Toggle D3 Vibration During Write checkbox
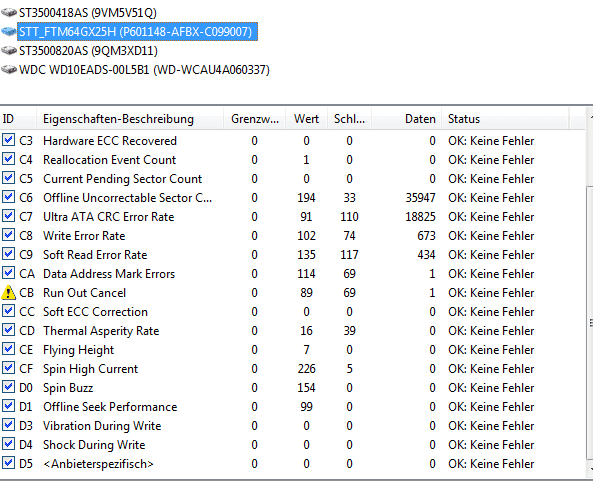Viewport: 593px width, 481px height. click(8, 425)
